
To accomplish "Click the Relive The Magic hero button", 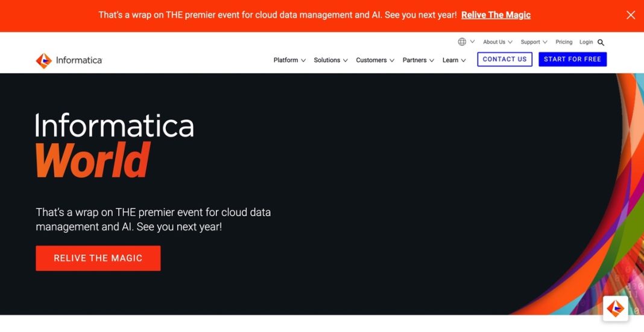I will coord(98,258).
